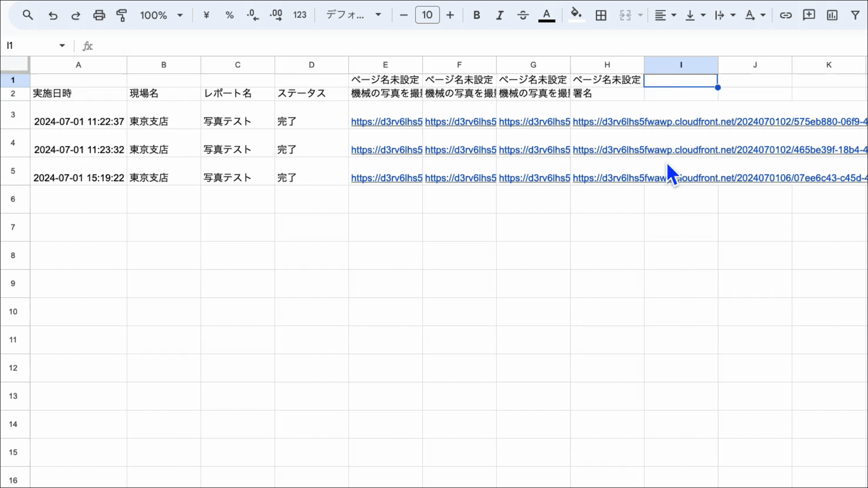Select column A header
The image size is (868, 488).
[x=78, y=65]
